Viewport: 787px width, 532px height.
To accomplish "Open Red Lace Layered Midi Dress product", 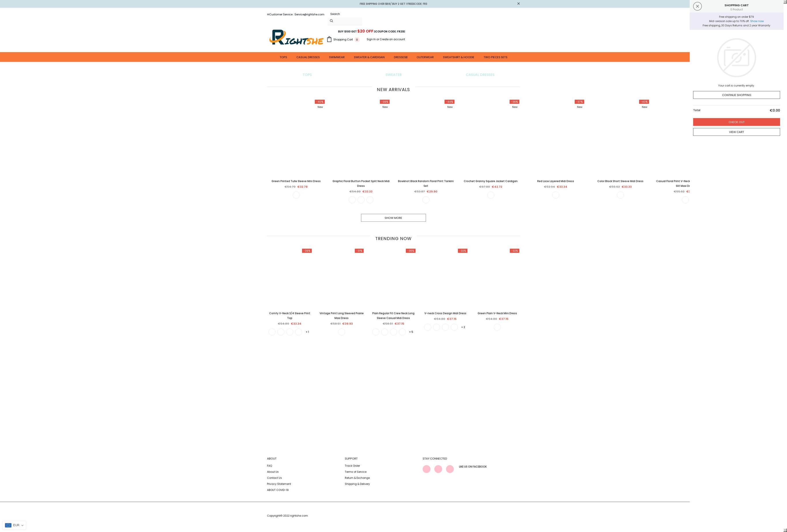I will (556, 181).
